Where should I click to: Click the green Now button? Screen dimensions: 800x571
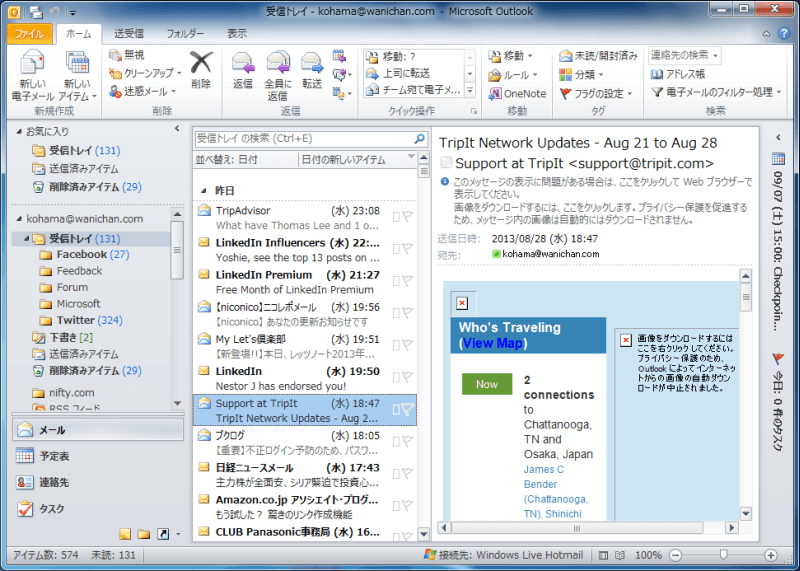(x=487, y=384)
